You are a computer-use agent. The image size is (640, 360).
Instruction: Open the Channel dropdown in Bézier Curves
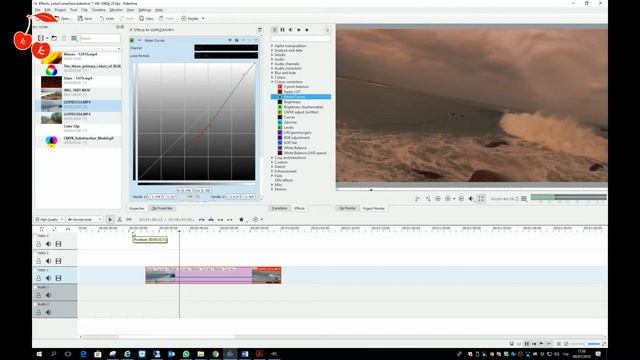(x=226, y=48)
